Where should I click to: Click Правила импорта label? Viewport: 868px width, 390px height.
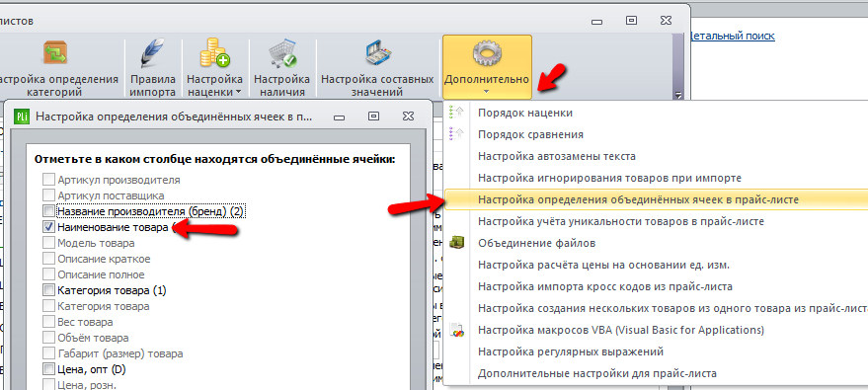click(152, 86)
